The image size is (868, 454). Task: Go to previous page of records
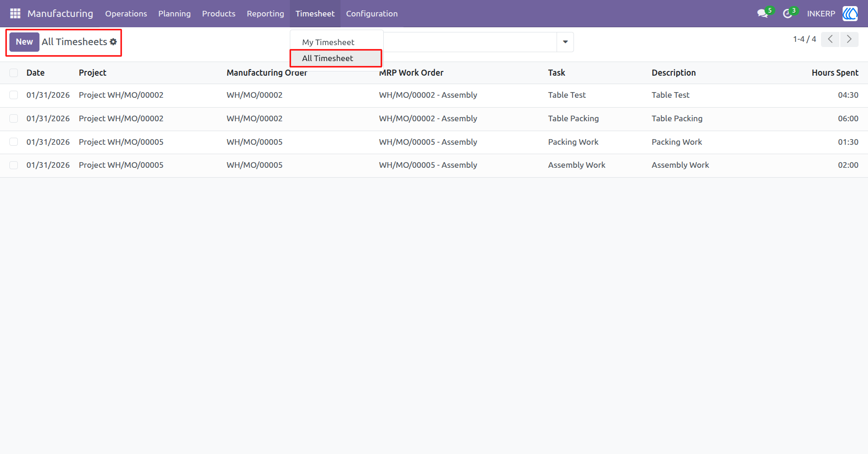830,39
